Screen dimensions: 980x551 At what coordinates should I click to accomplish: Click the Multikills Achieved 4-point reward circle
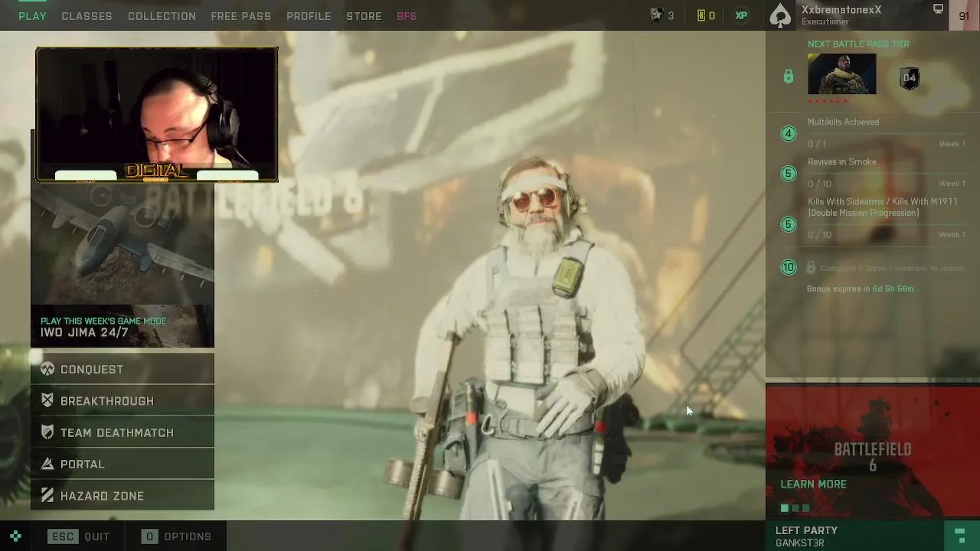tap(789, 134)
